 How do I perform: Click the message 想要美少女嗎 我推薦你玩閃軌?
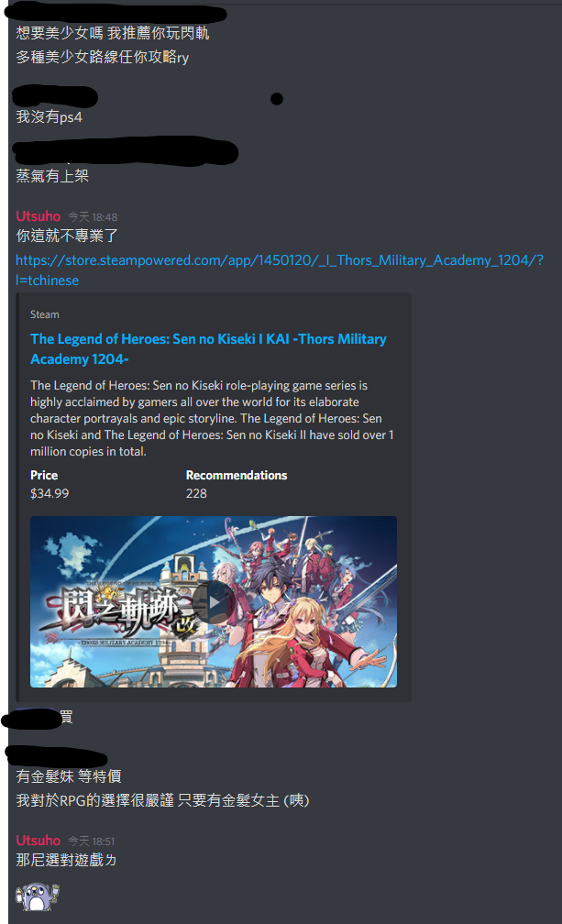point(113,33)
